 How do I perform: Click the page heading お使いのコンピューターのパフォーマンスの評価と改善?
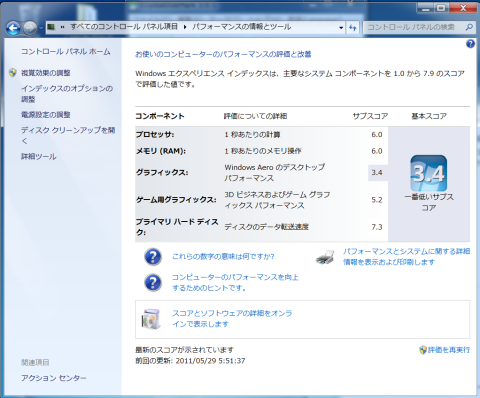pyautogui.click(x=223, y=54)
